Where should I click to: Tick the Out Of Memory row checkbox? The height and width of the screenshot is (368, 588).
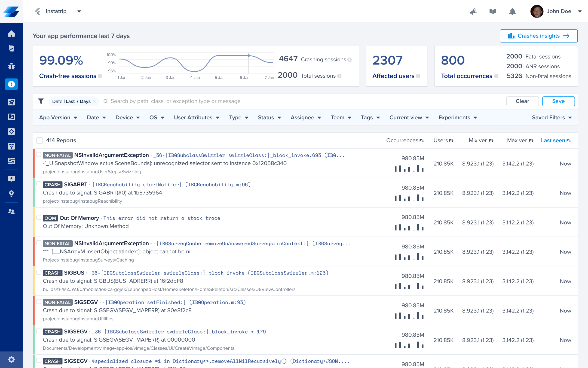pos(39,217)
